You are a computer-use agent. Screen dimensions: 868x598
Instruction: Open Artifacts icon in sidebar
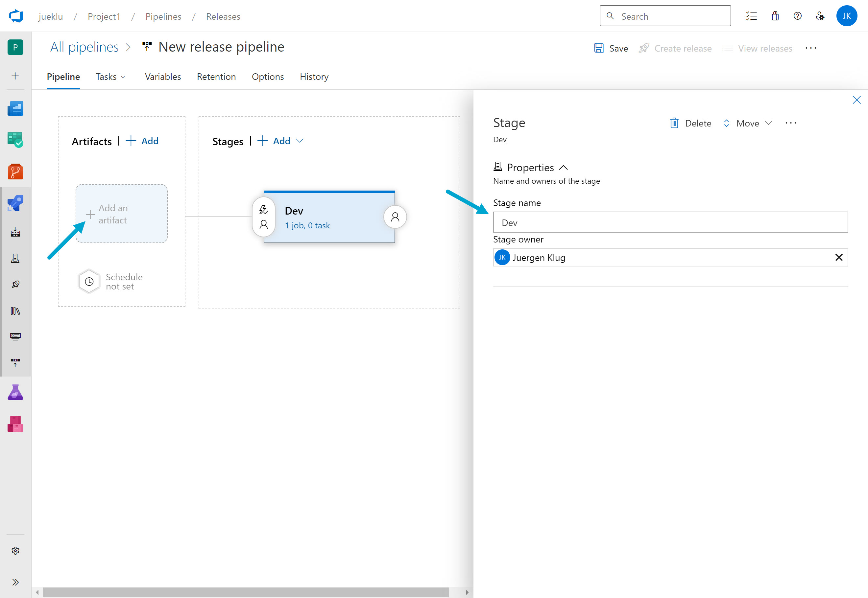(x=15, y=424)
